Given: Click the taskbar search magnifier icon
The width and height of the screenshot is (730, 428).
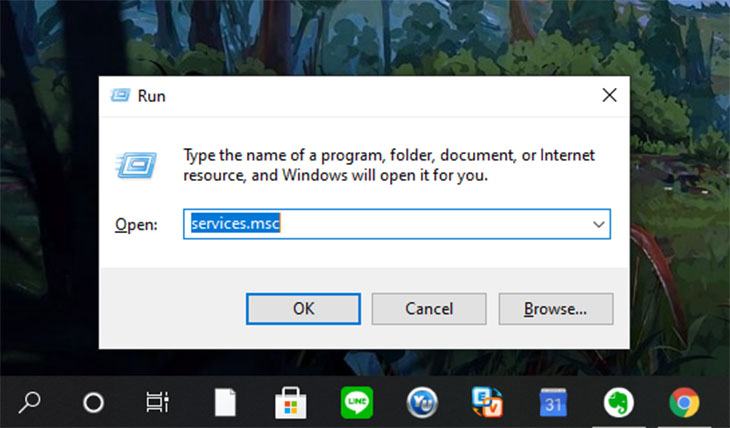Looking at the screenshot, I should coord(29,402).
